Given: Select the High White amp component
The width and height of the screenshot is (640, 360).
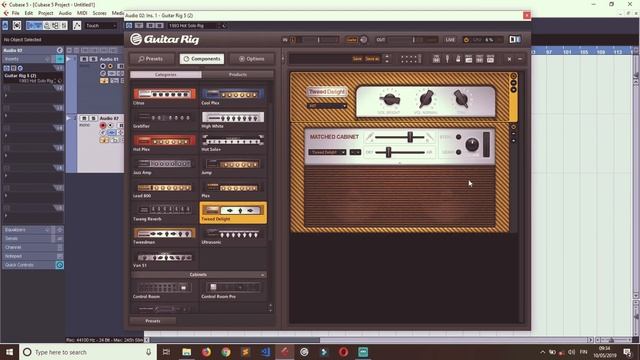Looking at the screenshot, I should (x=233, y=120).
